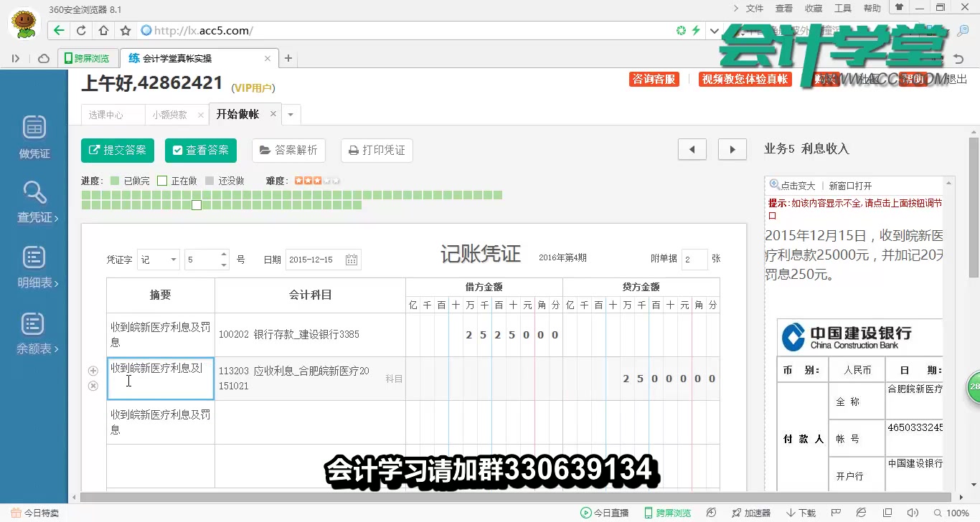Select 做凭证 in the left sidebar
Screen dimensions: 980x522
click(x=33, y=136)
